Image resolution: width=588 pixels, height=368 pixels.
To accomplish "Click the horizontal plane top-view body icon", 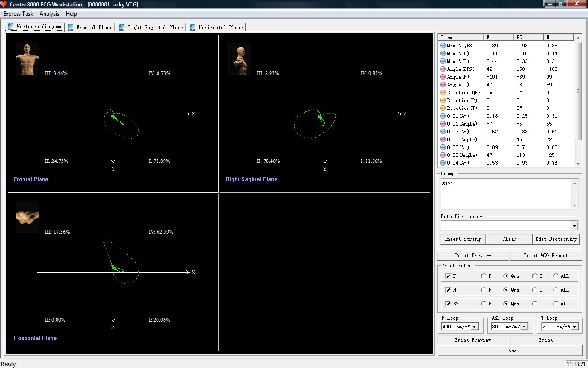I will tap(27, 217).
